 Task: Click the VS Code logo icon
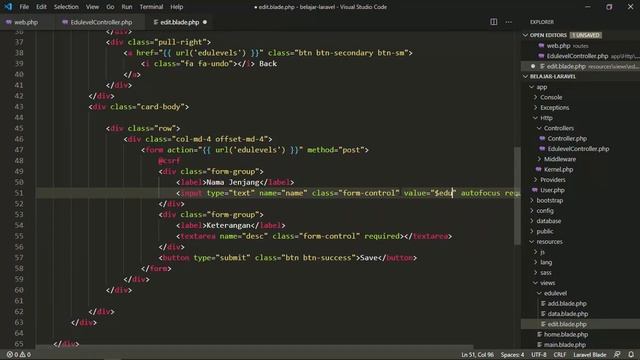click(x=8, y=7)
